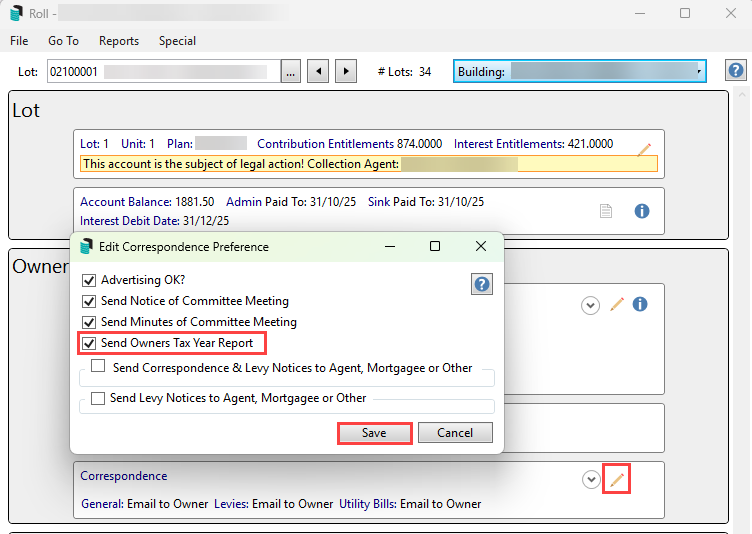Maximize Edit Correspondence Preference dialog
This screenshot has height=534, width=752.
coord(435,247)
